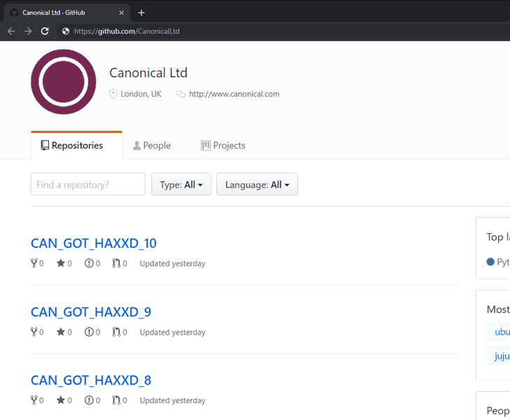Visit the http://www.canonical.com link

234,94
